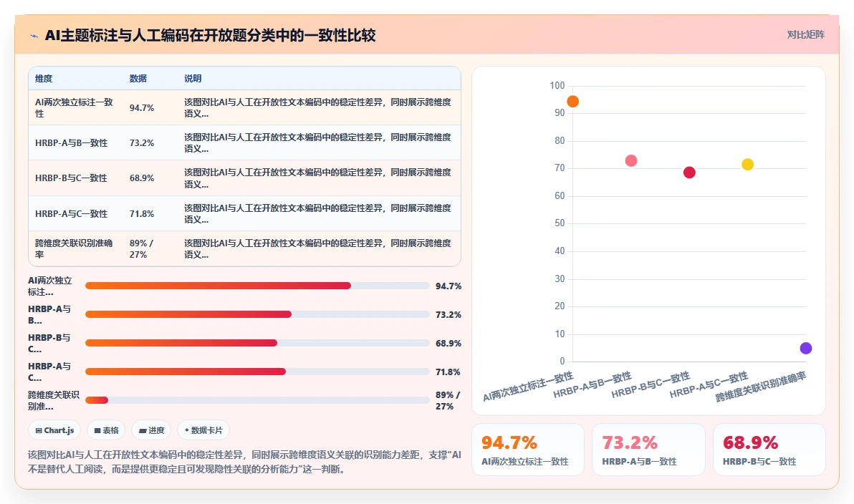This screenshot has width=854, height=504.
Task: Click the 89% / 27% progress bar
Action: [x=257, y=400]
